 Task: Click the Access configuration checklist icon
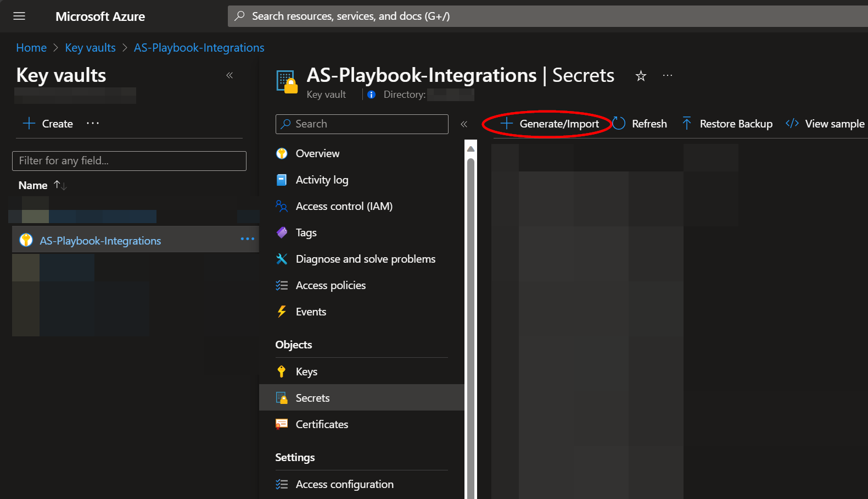click(x=282, y=484)
